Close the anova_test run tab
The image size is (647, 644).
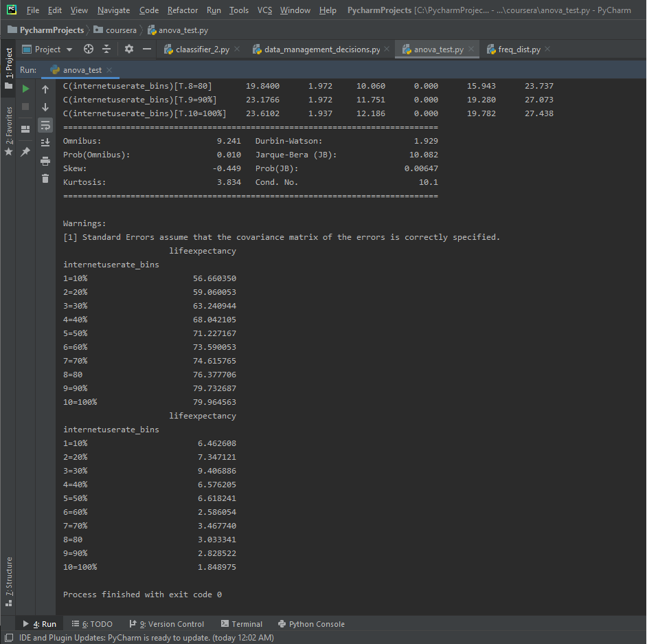click(109, 70)
